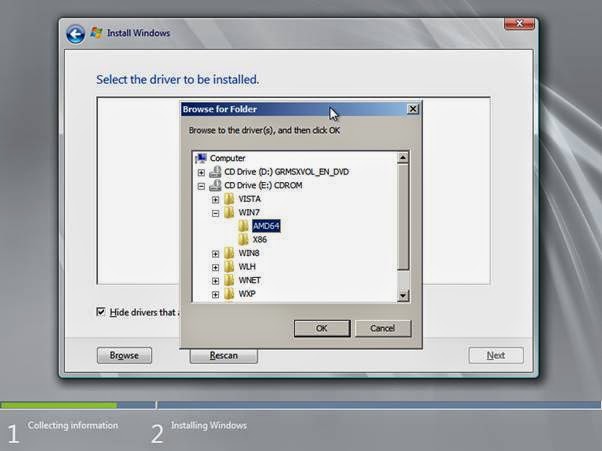Click the WIN7 folder icon

229,212
